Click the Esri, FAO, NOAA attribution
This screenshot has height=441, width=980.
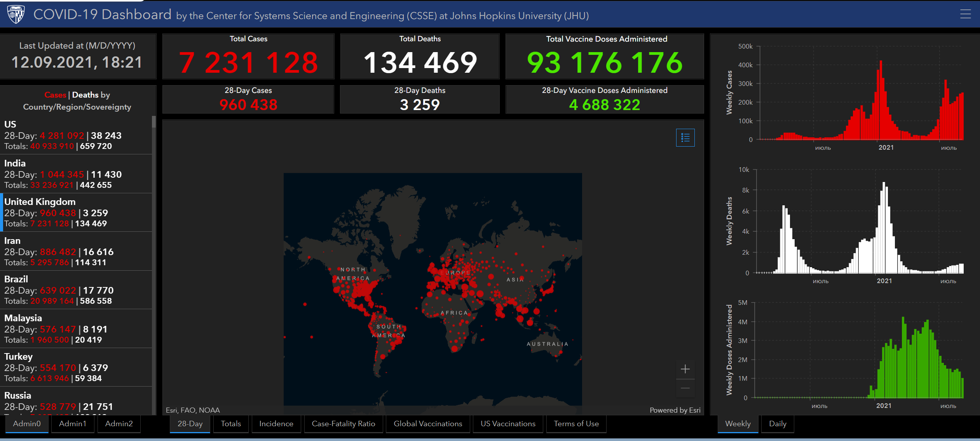click(x=193, y=410)
